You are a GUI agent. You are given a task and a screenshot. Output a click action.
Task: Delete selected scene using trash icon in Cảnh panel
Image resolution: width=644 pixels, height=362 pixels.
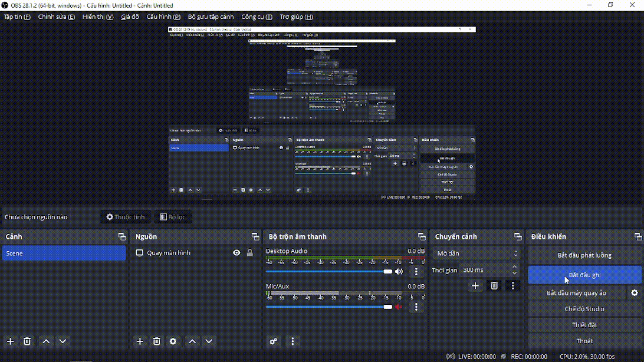tap(27, 341)
